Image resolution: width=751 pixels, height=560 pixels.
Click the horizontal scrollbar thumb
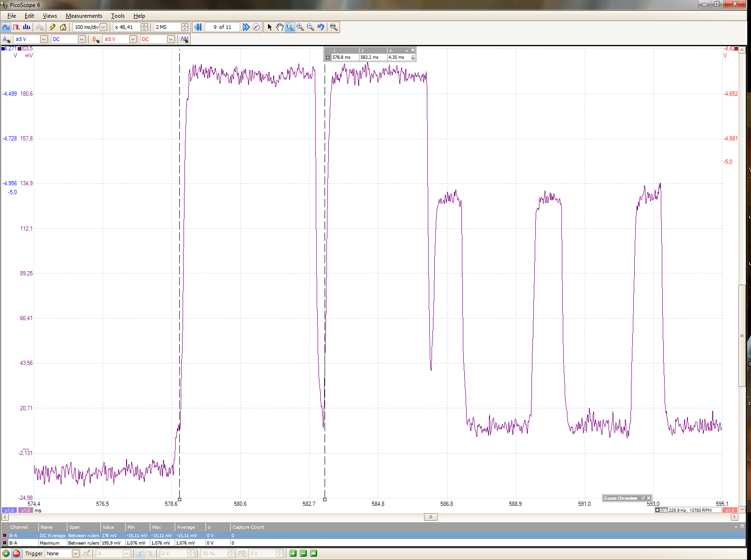pos(431,517)
